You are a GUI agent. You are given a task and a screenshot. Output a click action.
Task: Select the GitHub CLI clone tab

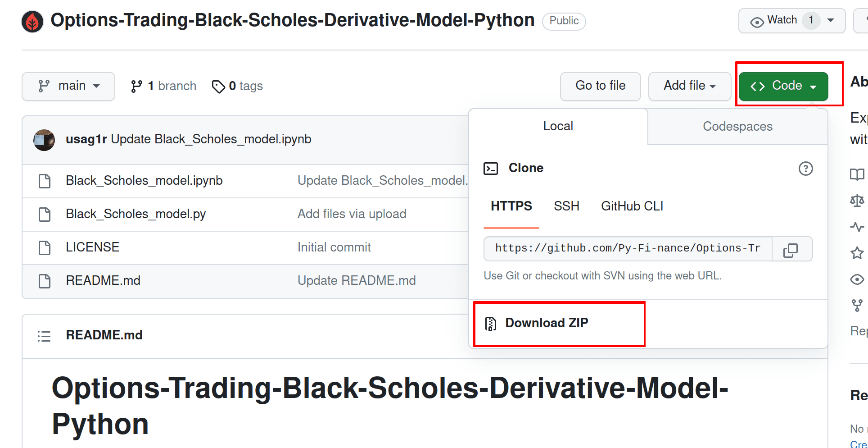click(632, 206)
